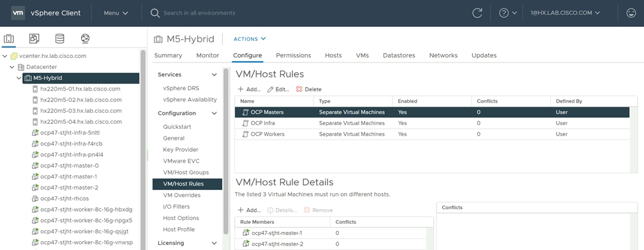The image size is (644, 250).
Task: Select the OCP Workers rule row
Action: click(x=432, y=134)
